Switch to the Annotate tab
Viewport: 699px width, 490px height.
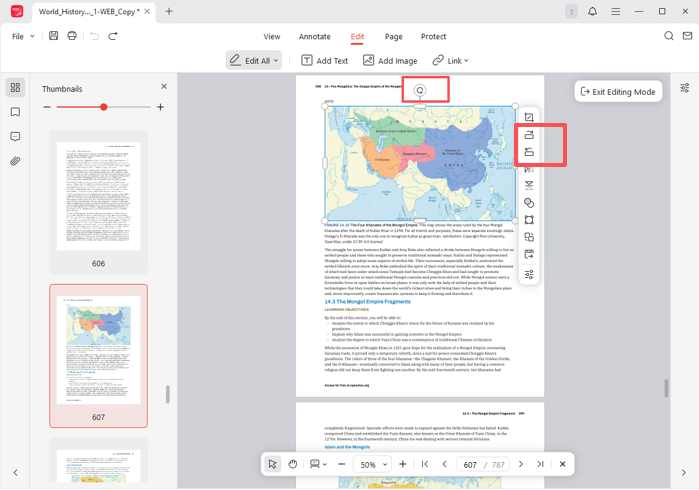point(314,37)
